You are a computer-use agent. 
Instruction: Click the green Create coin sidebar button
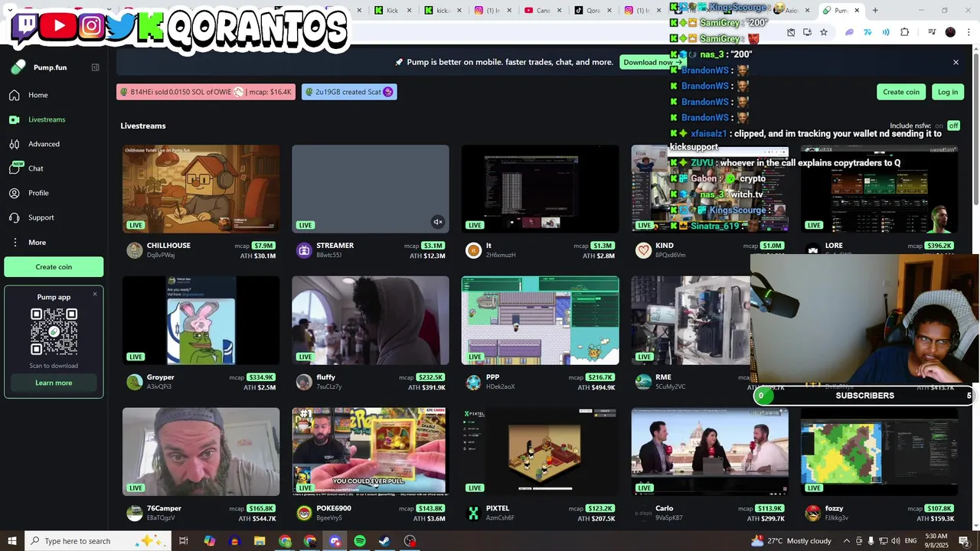[54, 267]
